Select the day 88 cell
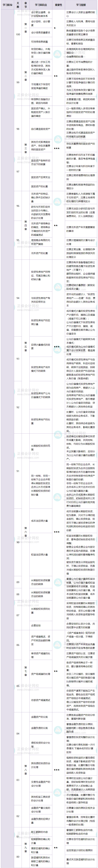 click(18, 594)
